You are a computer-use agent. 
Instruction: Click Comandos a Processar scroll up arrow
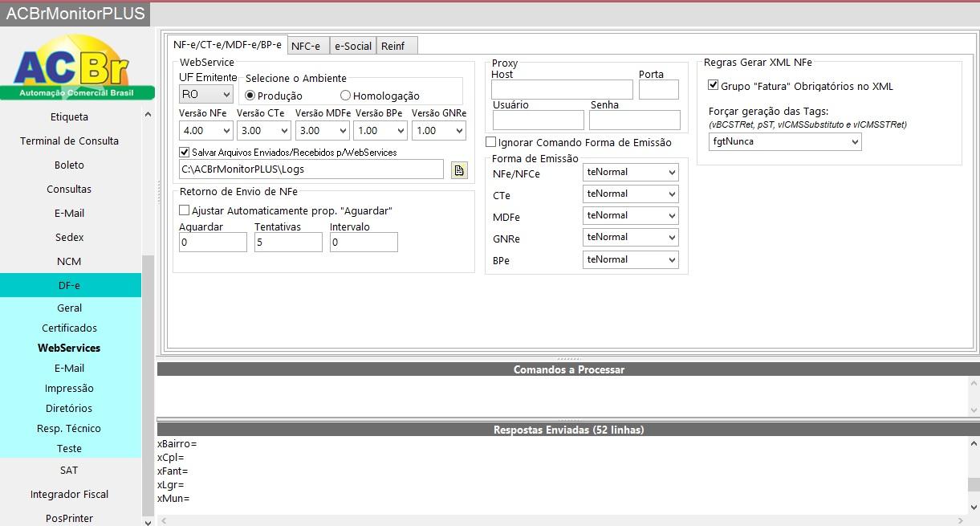(x=974, y=385)
